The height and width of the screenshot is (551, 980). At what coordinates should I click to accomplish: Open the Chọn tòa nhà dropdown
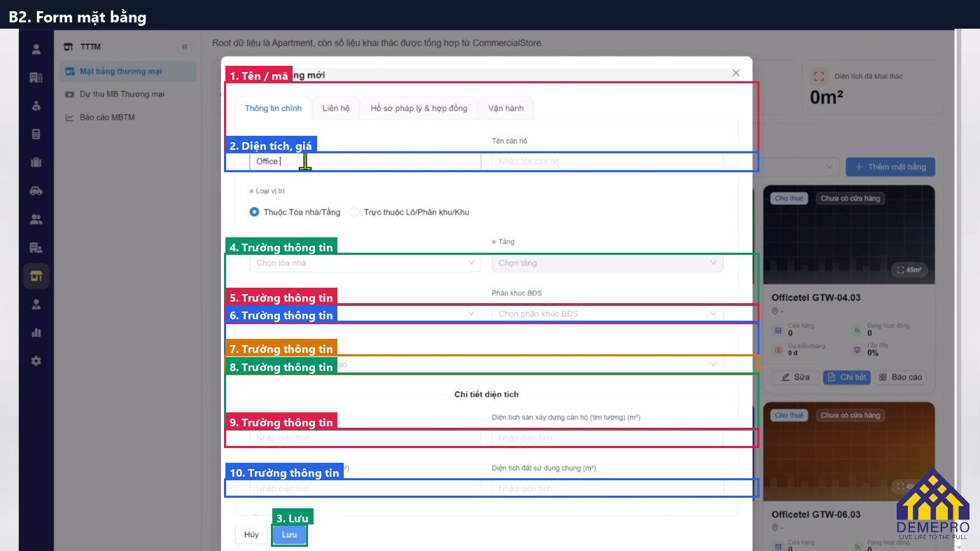pos(365,263)
